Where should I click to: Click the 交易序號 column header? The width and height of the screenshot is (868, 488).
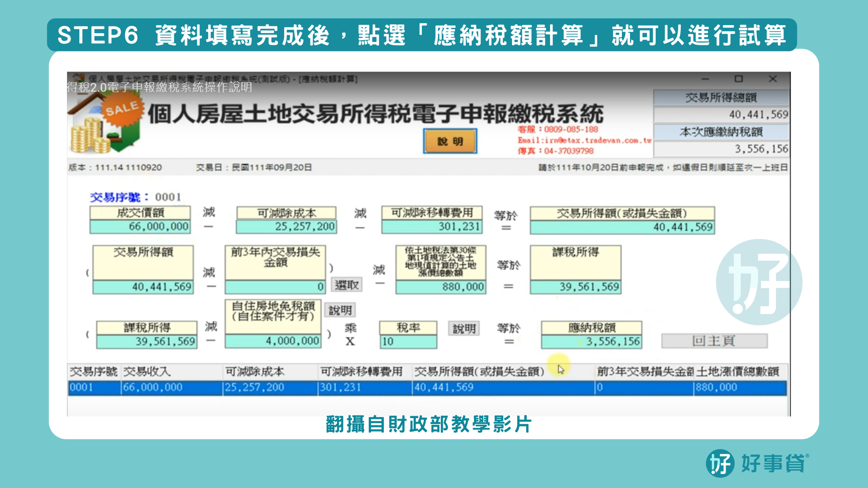click(94, 372)
